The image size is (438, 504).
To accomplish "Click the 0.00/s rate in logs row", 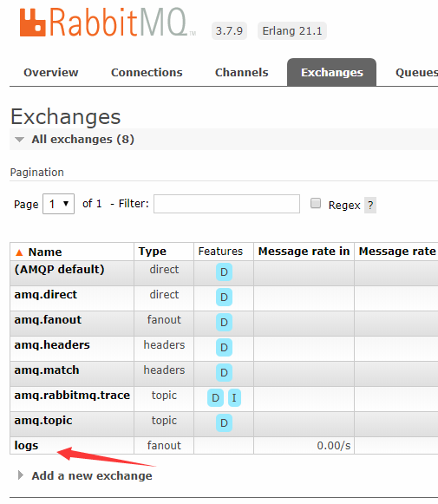I will click(x=334, y=446).
